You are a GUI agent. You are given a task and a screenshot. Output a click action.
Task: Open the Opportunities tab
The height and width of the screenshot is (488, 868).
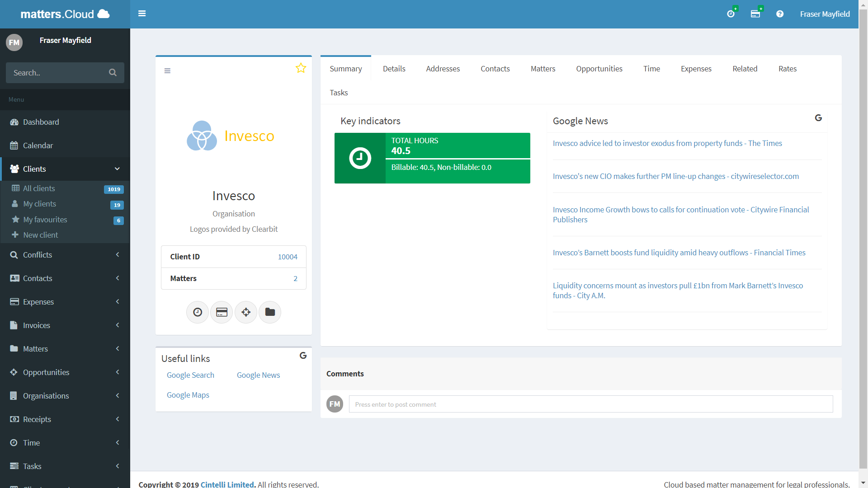599,69
